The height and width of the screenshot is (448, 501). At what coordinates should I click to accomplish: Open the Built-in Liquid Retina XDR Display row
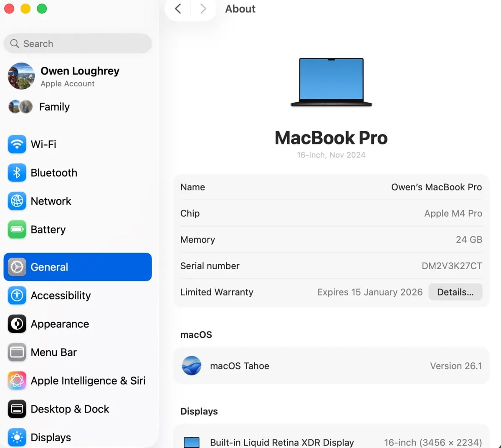(331, 441)
